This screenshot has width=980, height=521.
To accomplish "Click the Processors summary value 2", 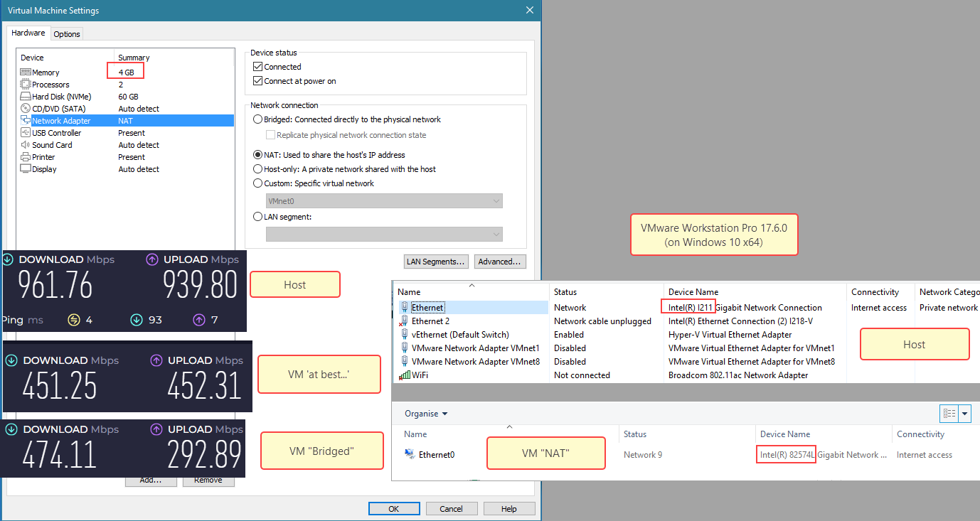I will pos(120,85).
